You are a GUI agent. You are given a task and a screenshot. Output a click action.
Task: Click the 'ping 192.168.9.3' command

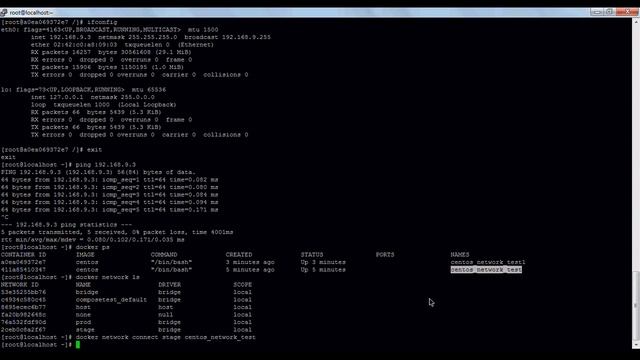[x=106, y=165]
